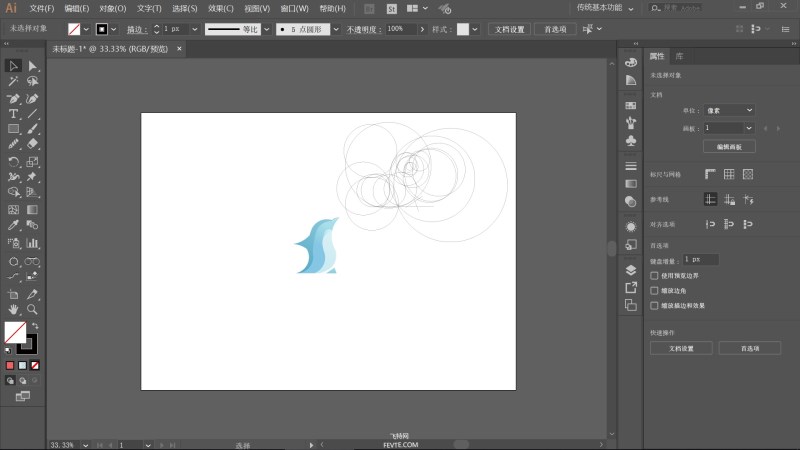800x450 pixels.
Task: Select the Gradient tool
Action: pos(32,209)
